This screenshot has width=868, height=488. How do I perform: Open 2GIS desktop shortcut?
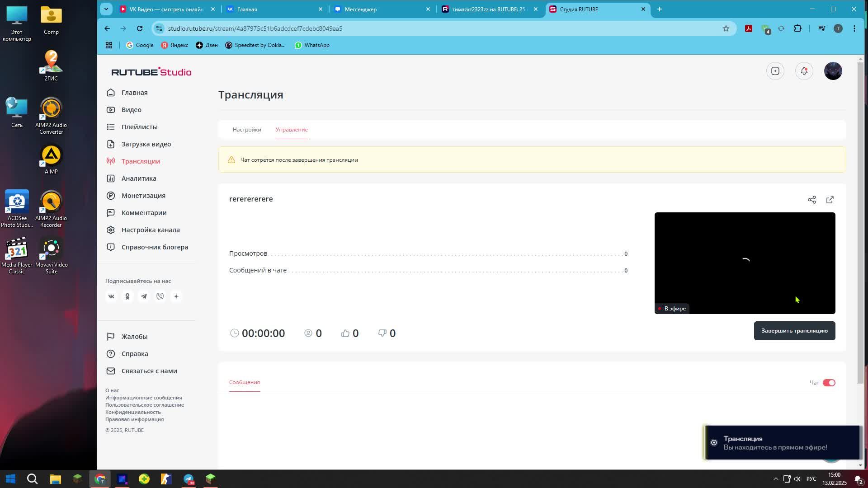51,66
